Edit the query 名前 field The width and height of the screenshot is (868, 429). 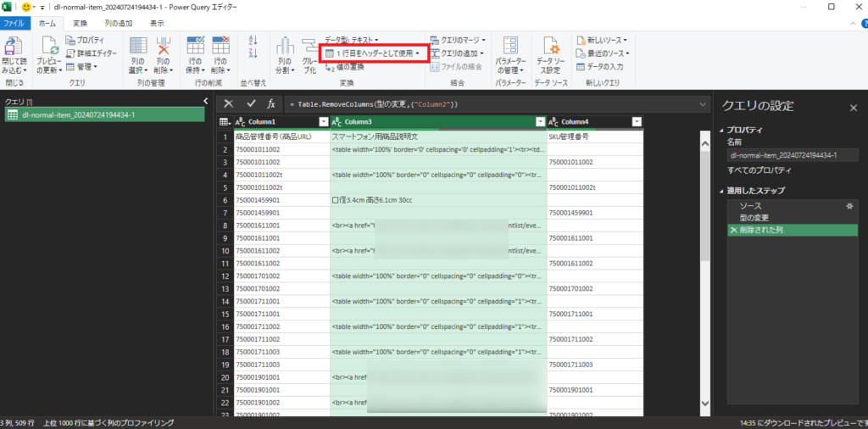click(792, 155)
